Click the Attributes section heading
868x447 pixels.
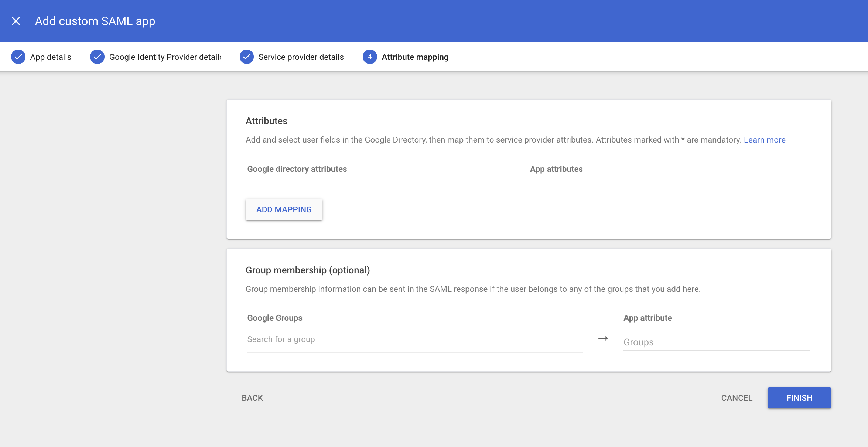[266, 121]
